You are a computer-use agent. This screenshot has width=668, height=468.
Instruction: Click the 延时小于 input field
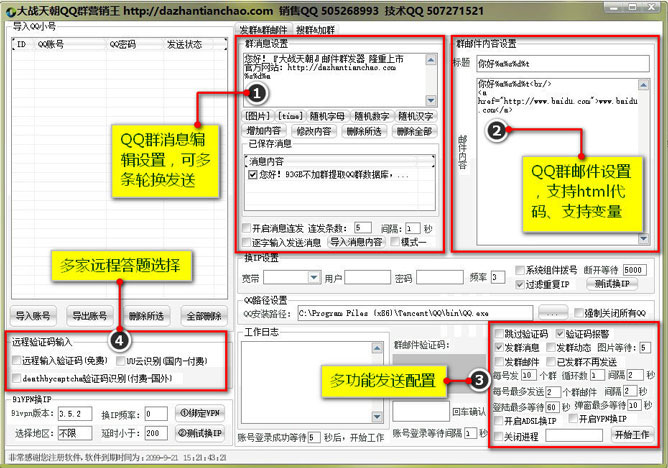pyautogui.click(x=156, y=434)
